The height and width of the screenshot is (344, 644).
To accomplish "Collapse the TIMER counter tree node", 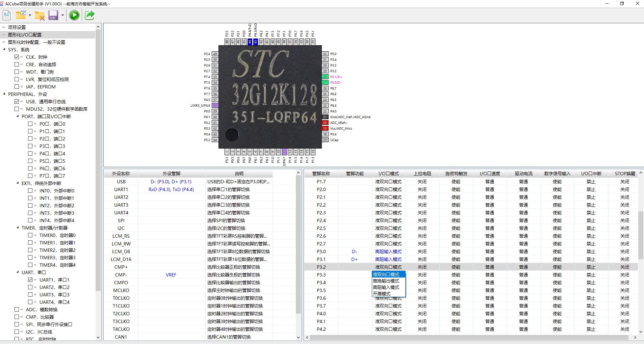I will [x=18, y=228].
